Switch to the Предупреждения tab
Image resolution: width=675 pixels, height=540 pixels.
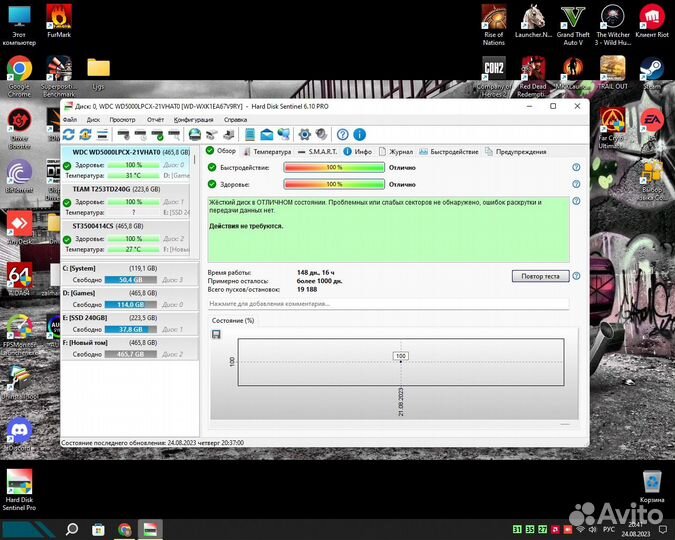tap(516, 152)
